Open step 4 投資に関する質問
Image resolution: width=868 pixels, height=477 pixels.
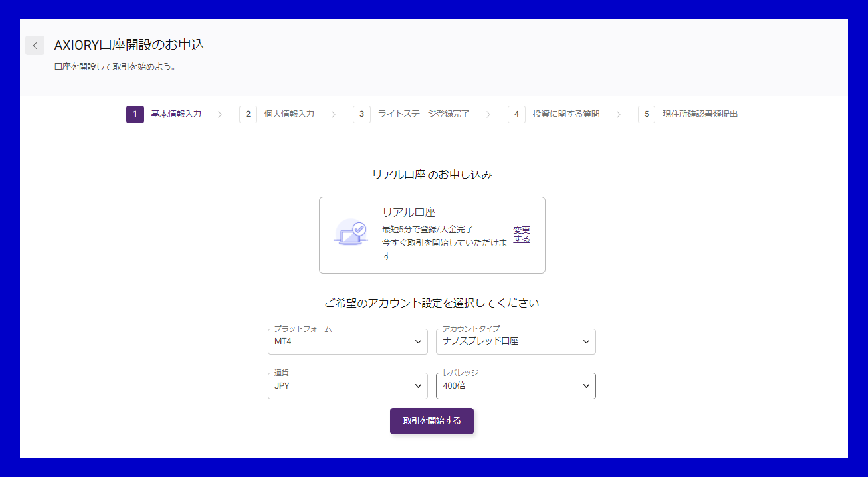554,114
